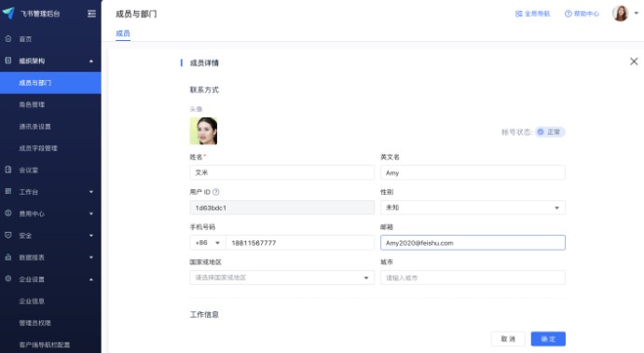Open the 国家或地区 dropdown
The height and width of the screenshot is (353, 644).
click(x=281, y=278)
